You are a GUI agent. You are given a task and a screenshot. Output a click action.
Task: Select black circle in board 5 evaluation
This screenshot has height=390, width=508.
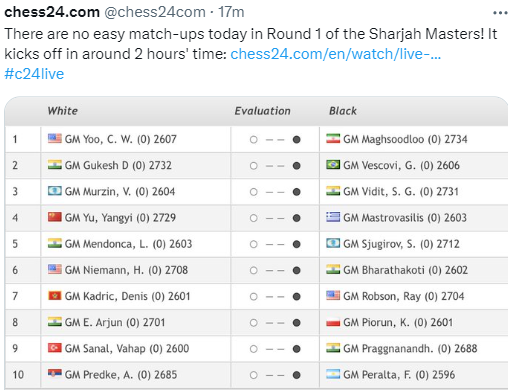coord(296,244)
